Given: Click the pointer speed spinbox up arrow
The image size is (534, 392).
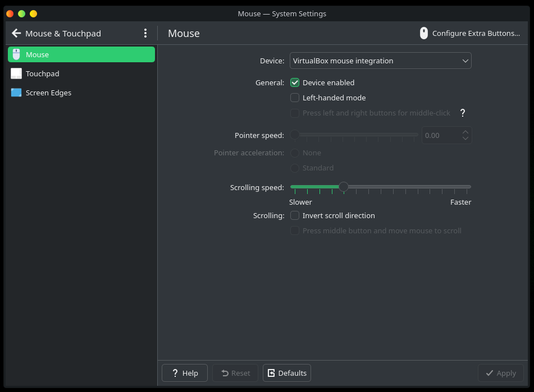Looking at the screenshot, I should pyautogui.click(x=465, y=132).
